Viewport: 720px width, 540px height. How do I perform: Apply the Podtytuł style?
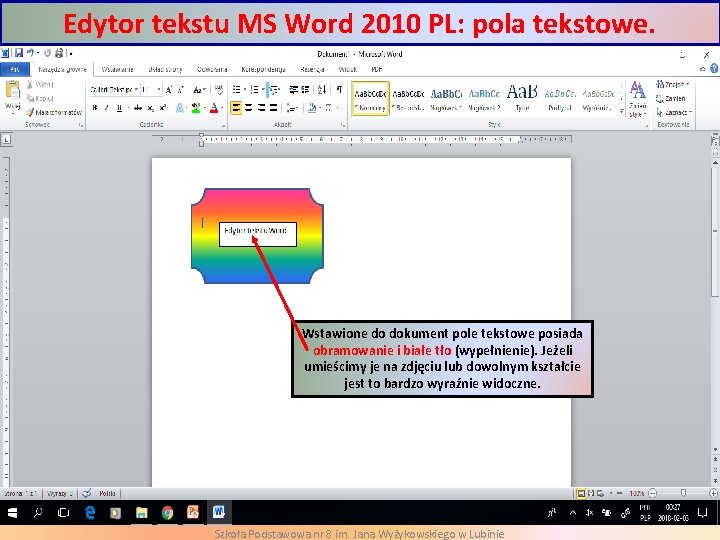560,98
